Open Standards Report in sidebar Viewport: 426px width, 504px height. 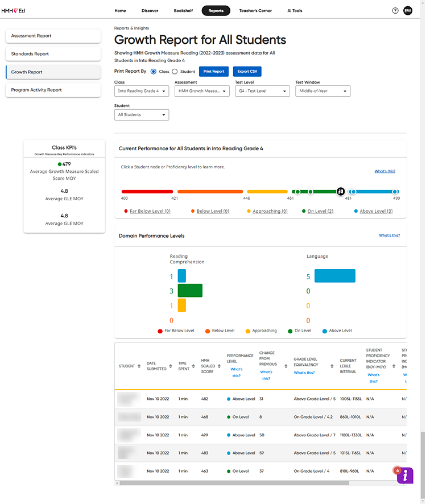click(x=53, y=54)
